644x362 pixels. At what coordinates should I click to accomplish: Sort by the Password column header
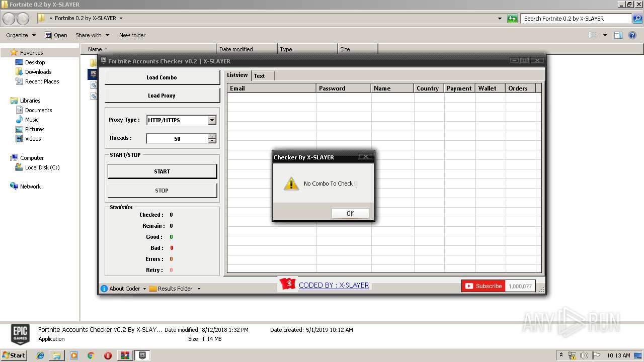344,88
